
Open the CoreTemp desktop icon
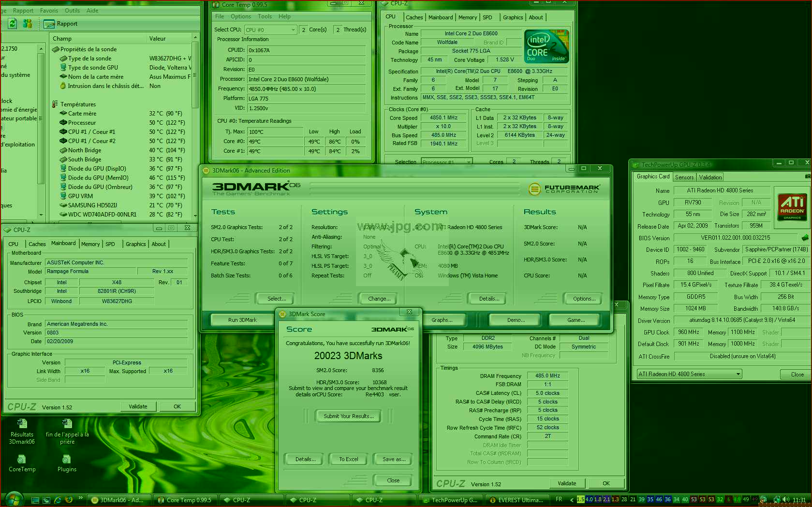(x=22, y=463)
